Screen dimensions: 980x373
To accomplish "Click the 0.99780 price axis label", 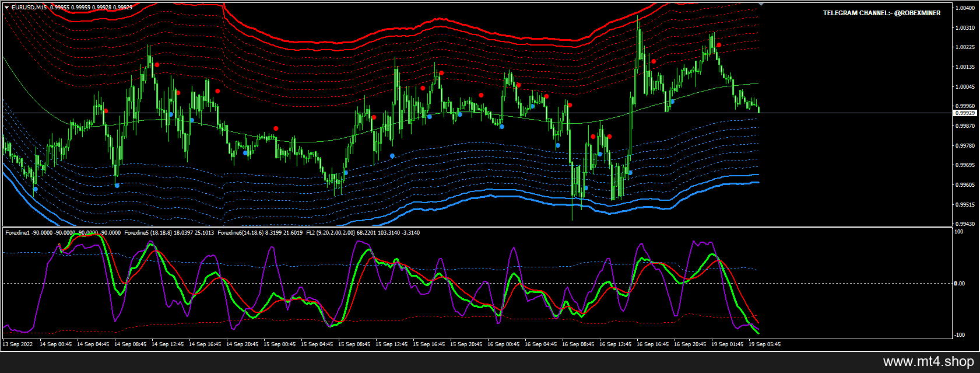I will pyautogui.click(x=965, y=146).
